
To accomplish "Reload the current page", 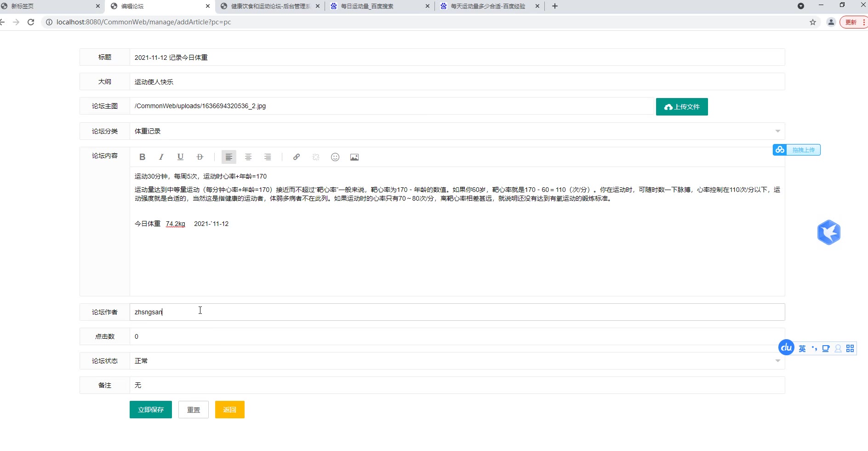I will (31, 22).
